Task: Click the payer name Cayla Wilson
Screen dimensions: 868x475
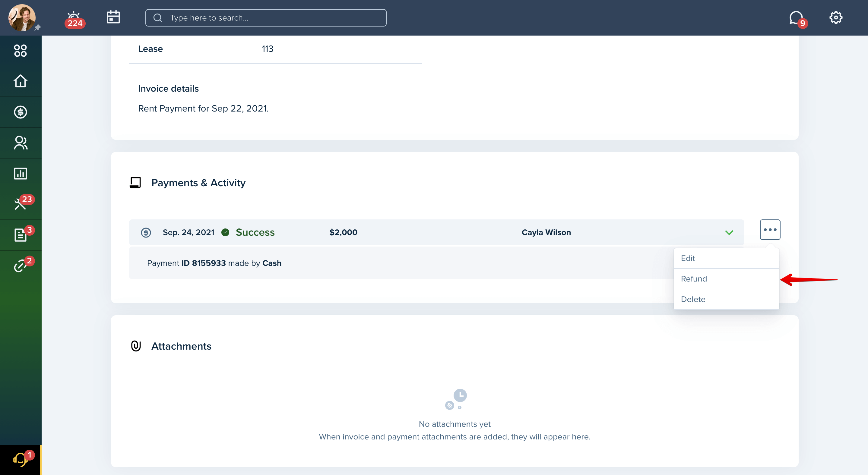Action: [x=546, y=233]
